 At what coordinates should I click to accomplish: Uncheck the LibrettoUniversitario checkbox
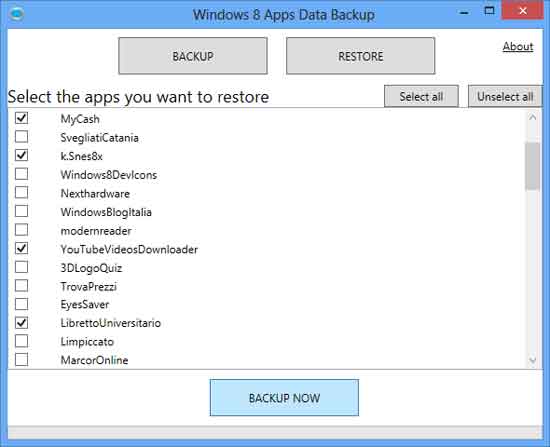(21, 322)
